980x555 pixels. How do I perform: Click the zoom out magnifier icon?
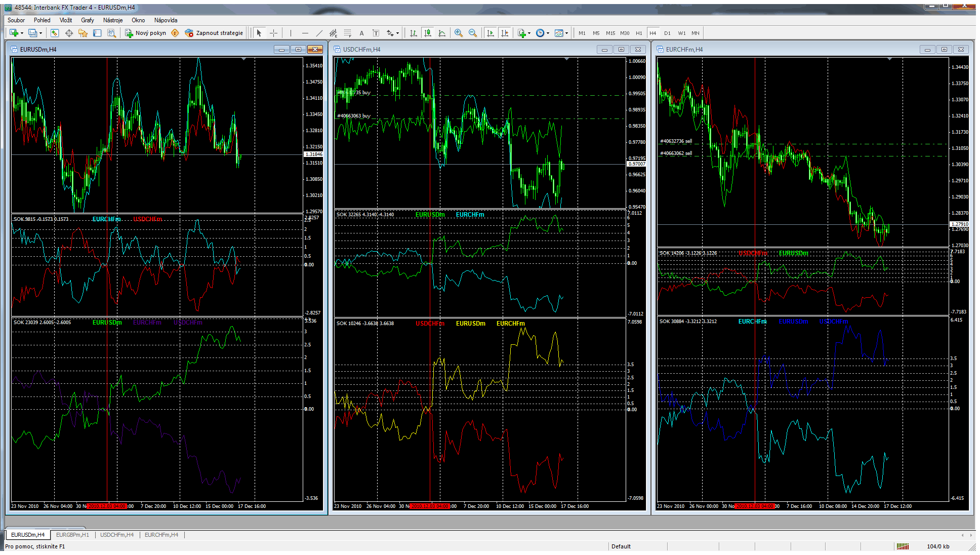point(473,33)
